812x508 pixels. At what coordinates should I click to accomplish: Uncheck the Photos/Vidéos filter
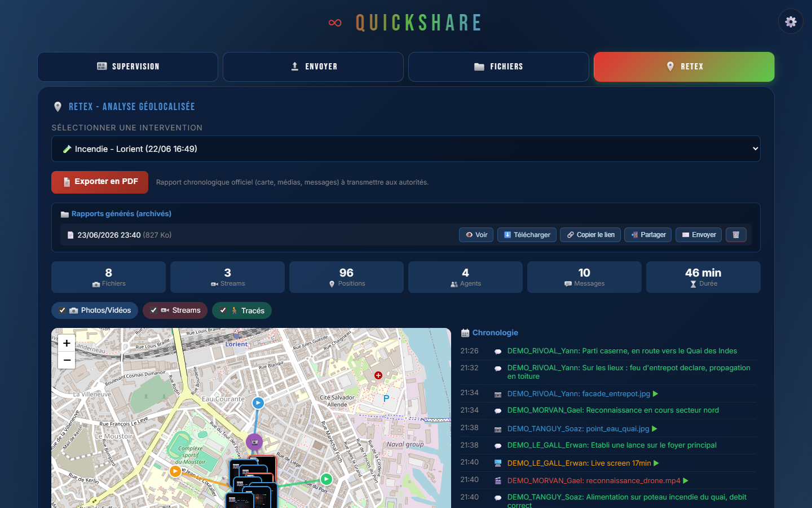tap(63, 310)
